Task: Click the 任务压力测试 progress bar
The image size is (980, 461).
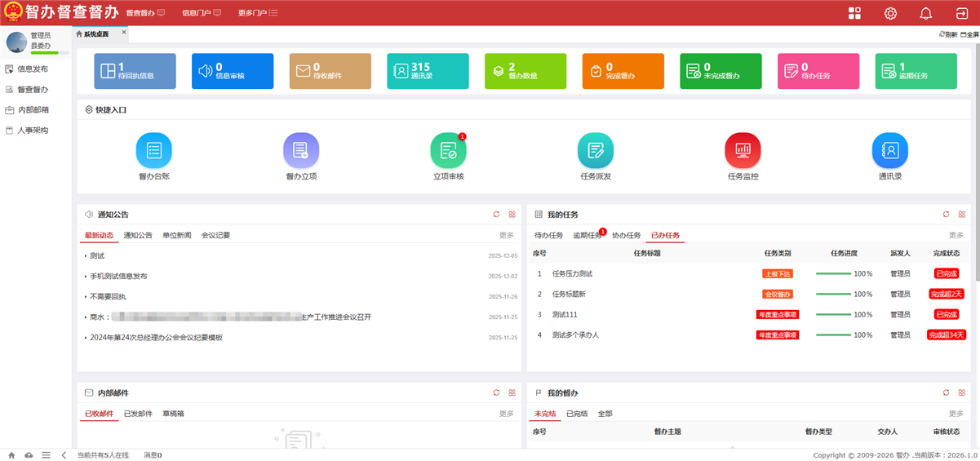Action: tap(833, 274)
